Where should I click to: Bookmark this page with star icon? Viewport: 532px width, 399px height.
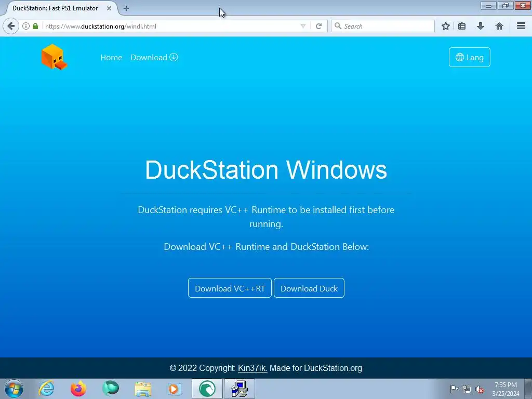(x=445, y=26)
